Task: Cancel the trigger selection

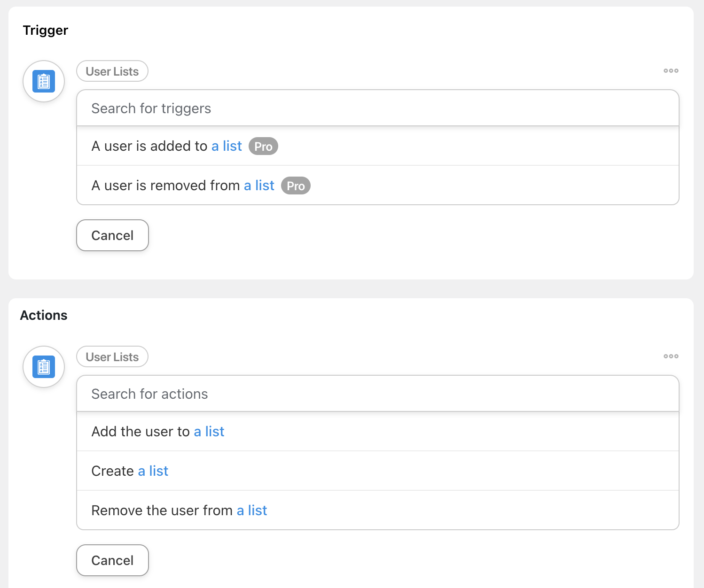Action: pos(112,235)
